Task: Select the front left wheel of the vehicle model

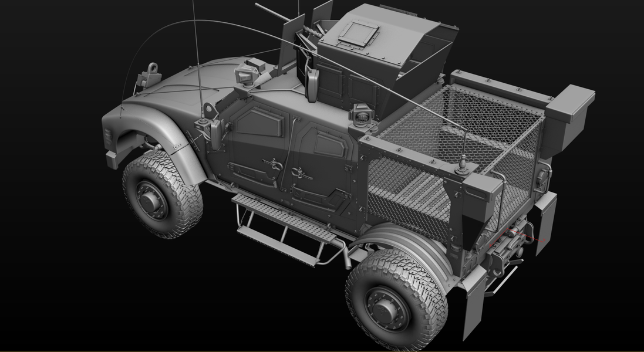Action: tap(162, 194)
